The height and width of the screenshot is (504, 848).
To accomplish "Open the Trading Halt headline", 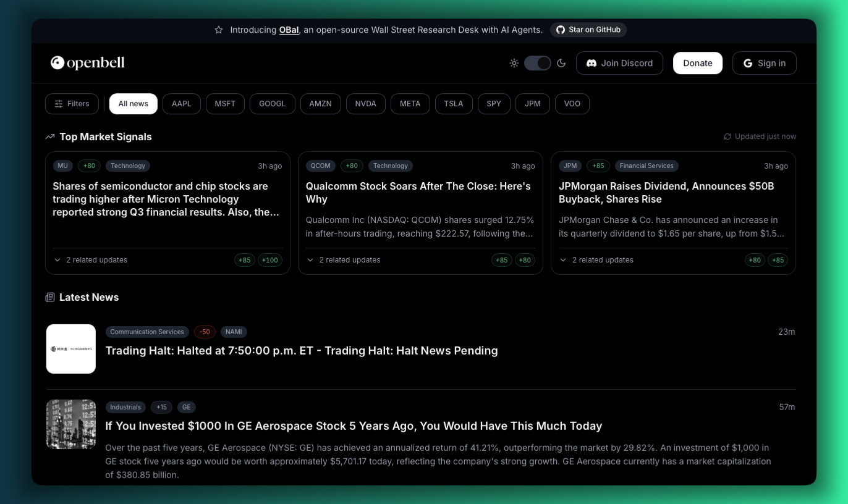I will pyautogui.click(x=302, y=351).
